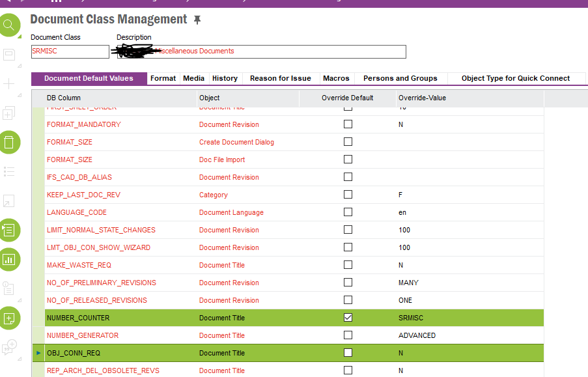Click the greyed shortcut arrow icon
The height and width of the screenshot is (377, 588).
[x=8, y=201]
